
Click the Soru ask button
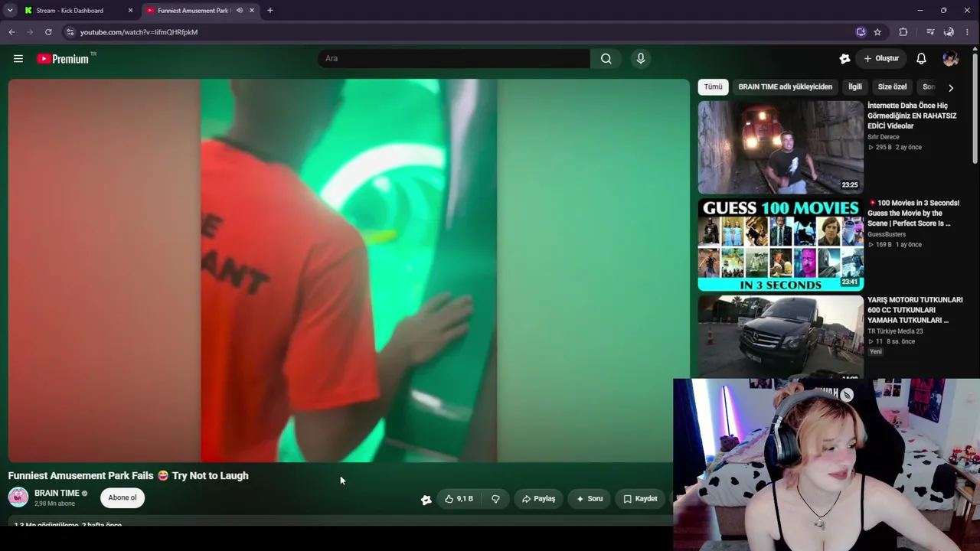pos(590,499)
